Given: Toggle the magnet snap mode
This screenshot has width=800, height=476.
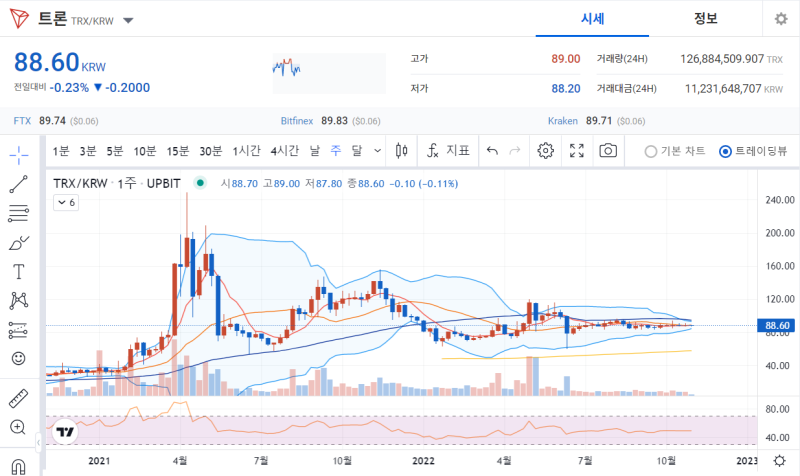Looking at the screenshot, I should 18,467.
